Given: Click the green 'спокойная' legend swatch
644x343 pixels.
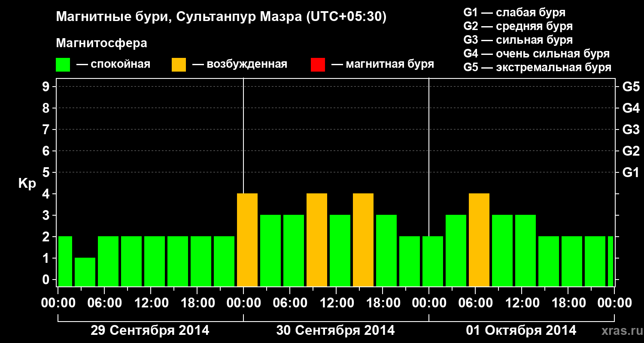Looking at the screenshot, I should [x=63, y=65].
